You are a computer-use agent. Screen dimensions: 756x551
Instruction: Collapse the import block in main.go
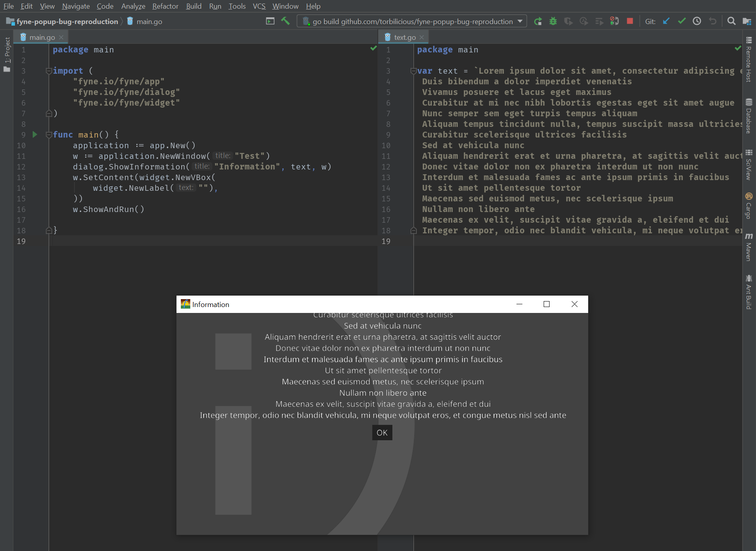coord(49,71)
